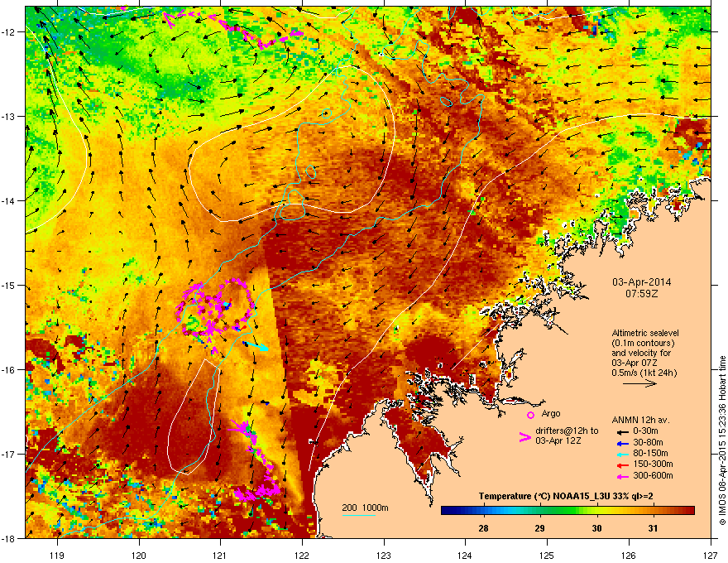Click latitude axis label -16
Viewport: 728px width, 563px height.
point(9,370)
